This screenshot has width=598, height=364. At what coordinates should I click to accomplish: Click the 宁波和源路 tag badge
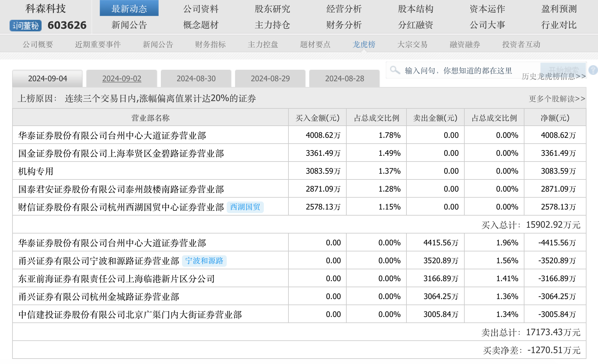[x=204, y=261]
